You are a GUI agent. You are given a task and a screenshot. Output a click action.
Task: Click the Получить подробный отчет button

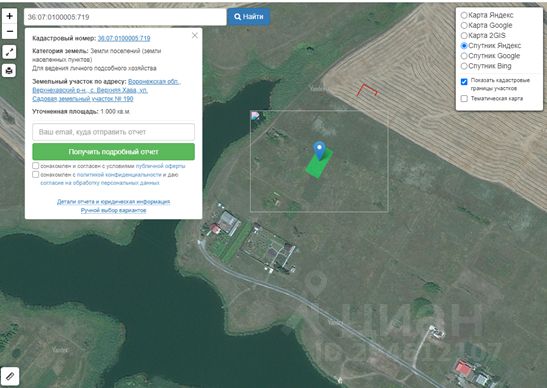(113, 152)
